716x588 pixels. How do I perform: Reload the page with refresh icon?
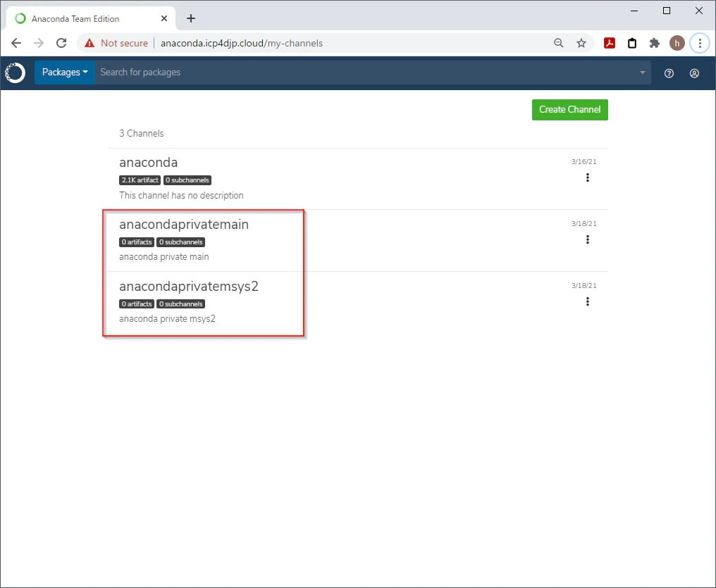click(61, 44)
